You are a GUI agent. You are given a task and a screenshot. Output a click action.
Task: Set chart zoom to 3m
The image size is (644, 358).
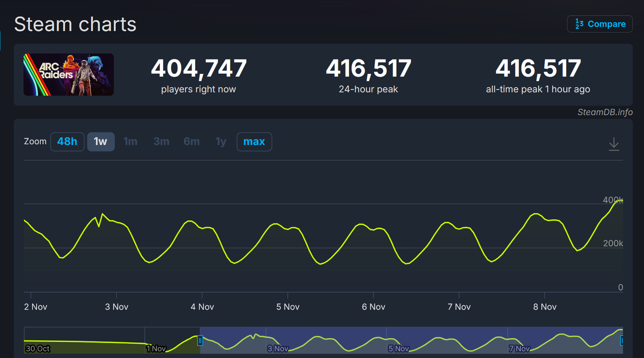(161, 141)
